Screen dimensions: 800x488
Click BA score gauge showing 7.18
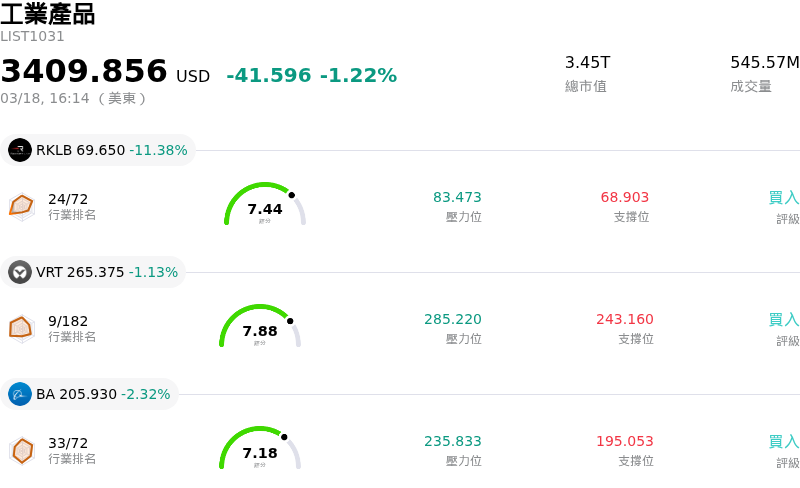[260, 450]
